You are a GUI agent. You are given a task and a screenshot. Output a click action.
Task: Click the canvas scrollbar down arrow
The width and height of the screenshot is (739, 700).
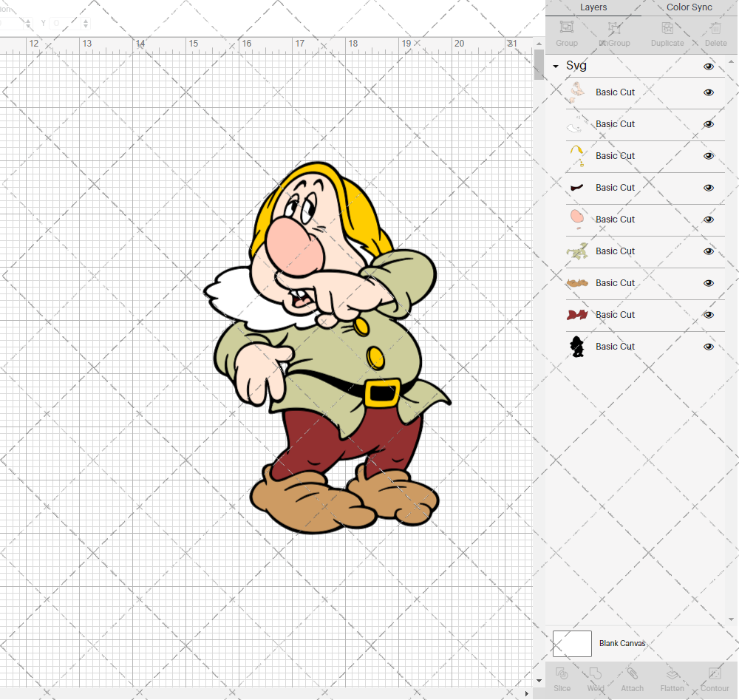coord(539,680)
